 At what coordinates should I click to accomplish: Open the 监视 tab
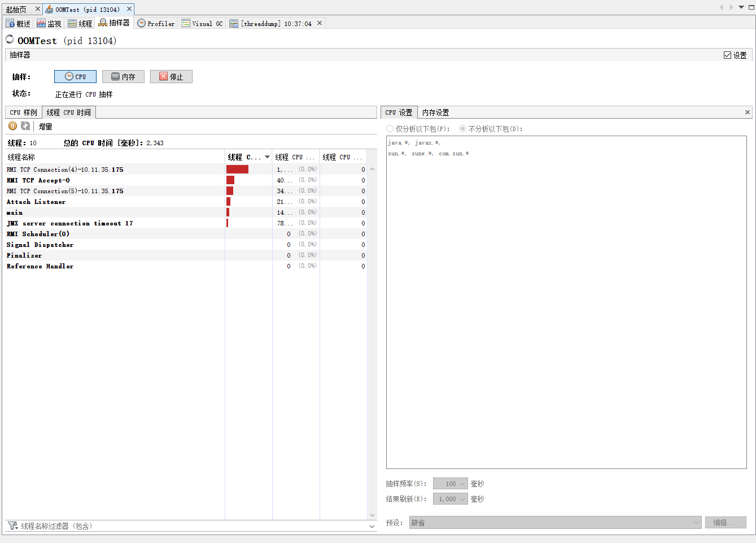49,23
